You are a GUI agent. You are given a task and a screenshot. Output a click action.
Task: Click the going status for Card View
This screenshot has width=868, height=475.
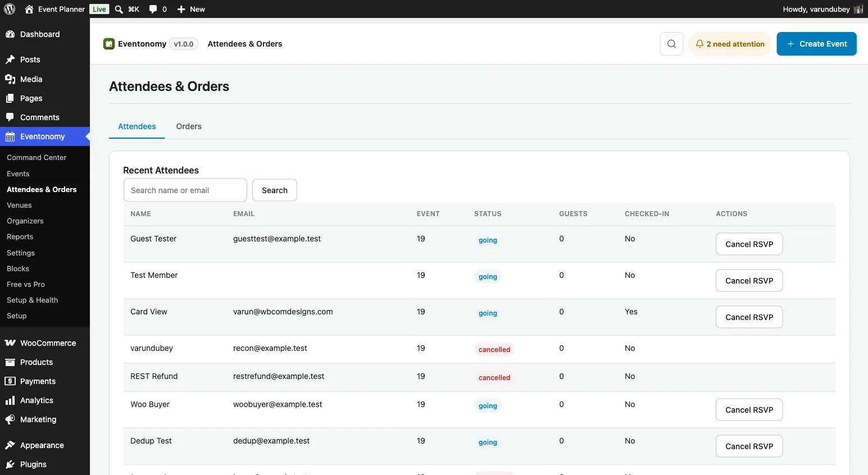pyautogui.click(x=488, y=313)
